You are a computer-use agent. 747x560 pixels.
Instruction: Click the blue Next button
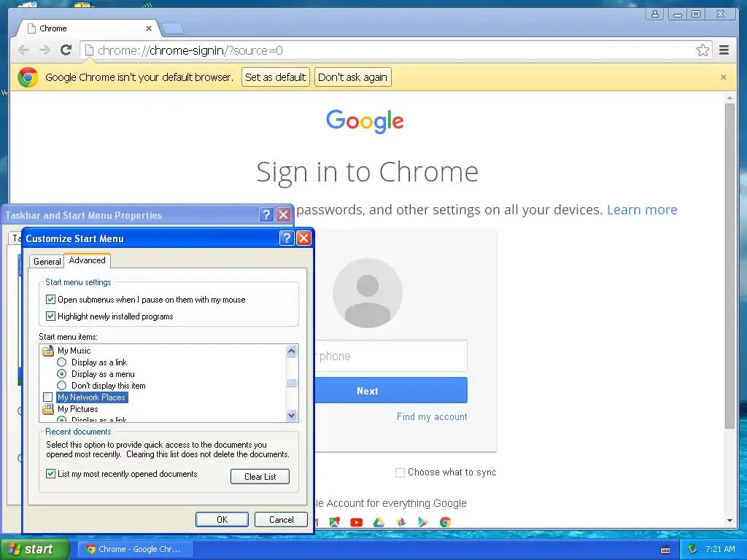pos(391,391)
